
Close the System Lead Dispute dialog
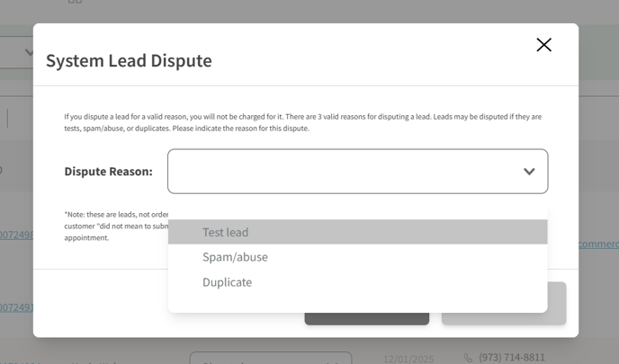pos(543,45)
